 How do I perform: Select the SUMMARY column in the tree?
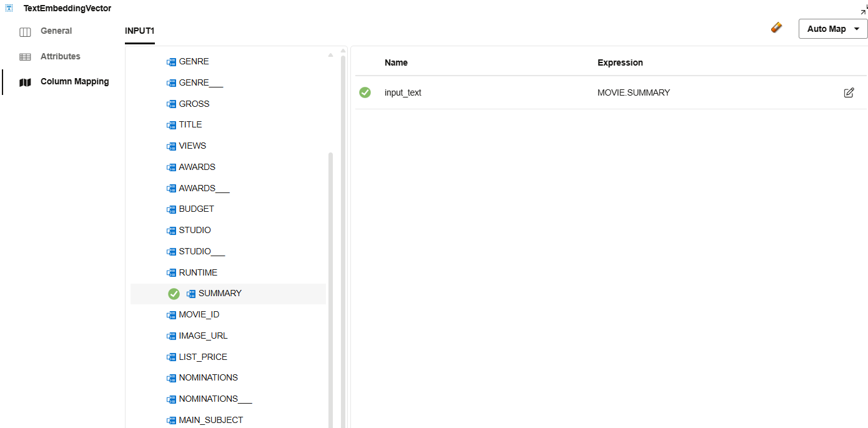tap(220, 294)
